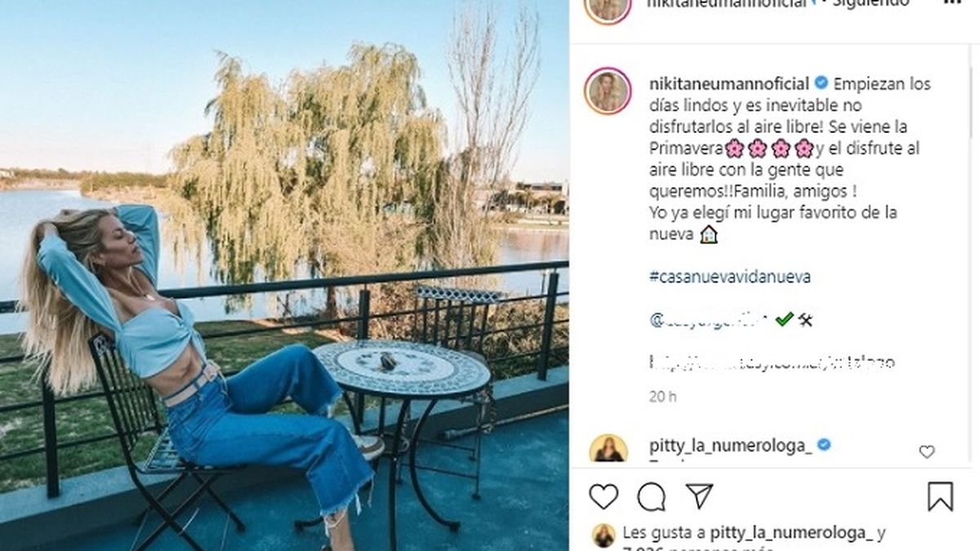Open nikitaneumannoficial profile picture in caption

[x=608, y=91]
